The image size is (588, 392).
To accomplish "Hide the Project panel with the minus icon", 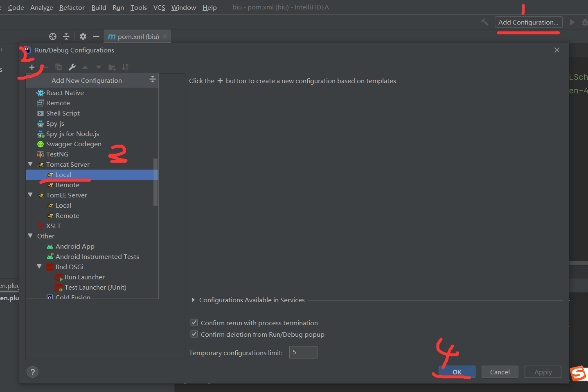I will coord(96,36).
